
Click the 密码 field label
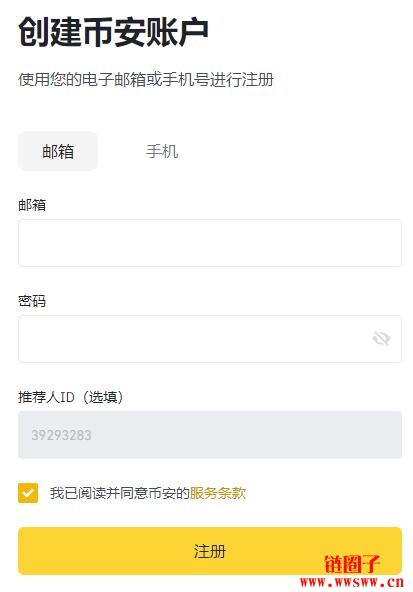(x=32, y=301)
